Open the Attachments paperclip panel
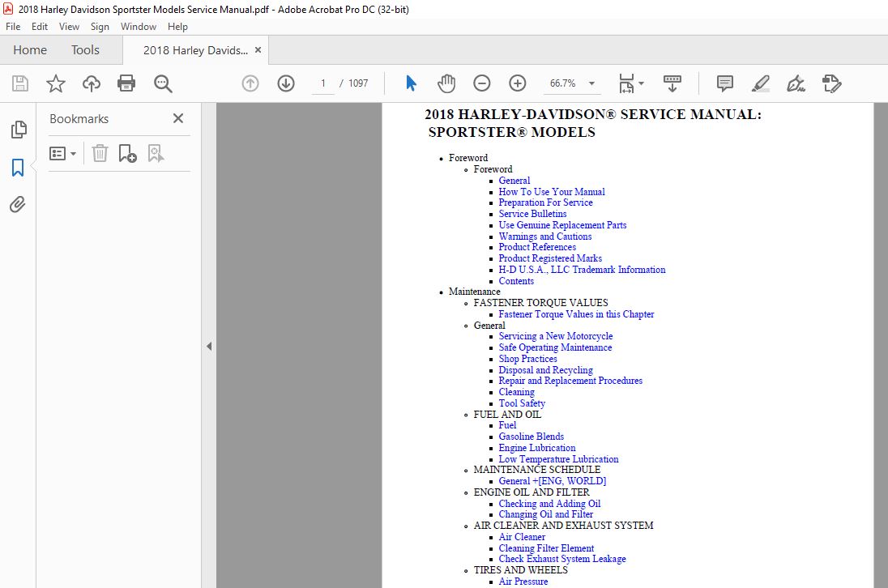Image resolution: width=888 pixels, height=588 pixels. pyautogui.click(x=18, y=204)
